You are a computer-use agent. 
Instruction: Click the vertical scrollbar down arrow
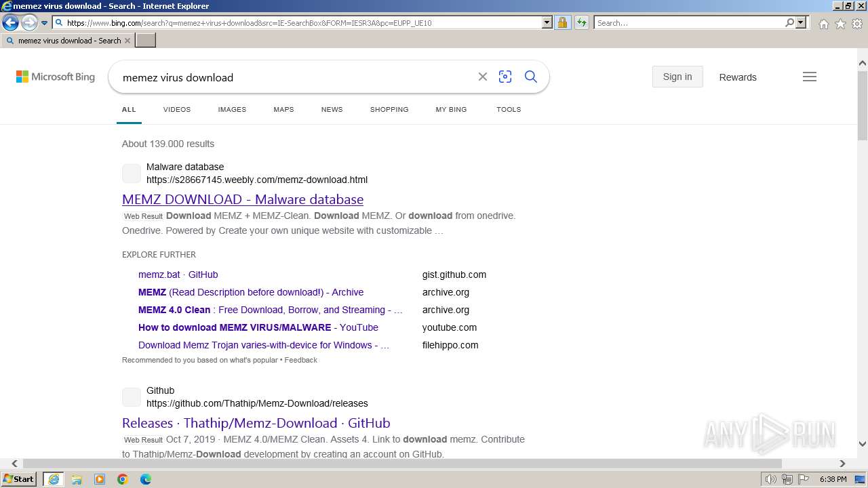(863, 444)
